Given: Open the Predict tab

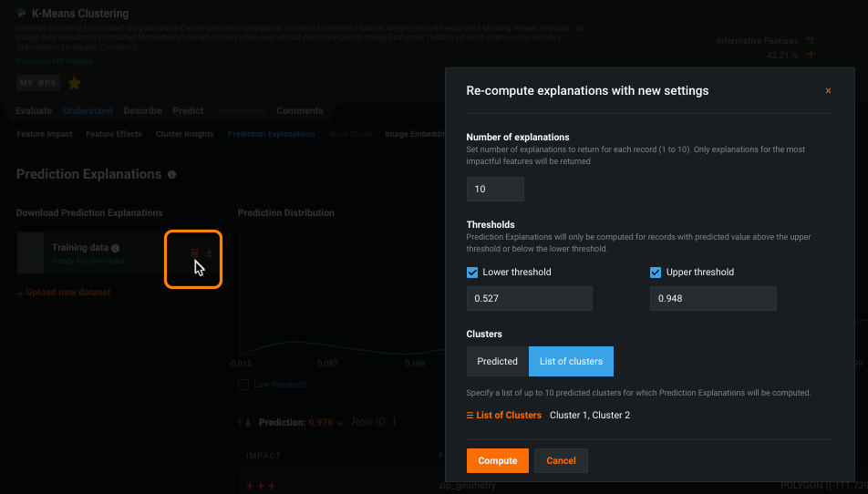Looking at the screenshot, I should pyautogui.click(x=188, y=110).
